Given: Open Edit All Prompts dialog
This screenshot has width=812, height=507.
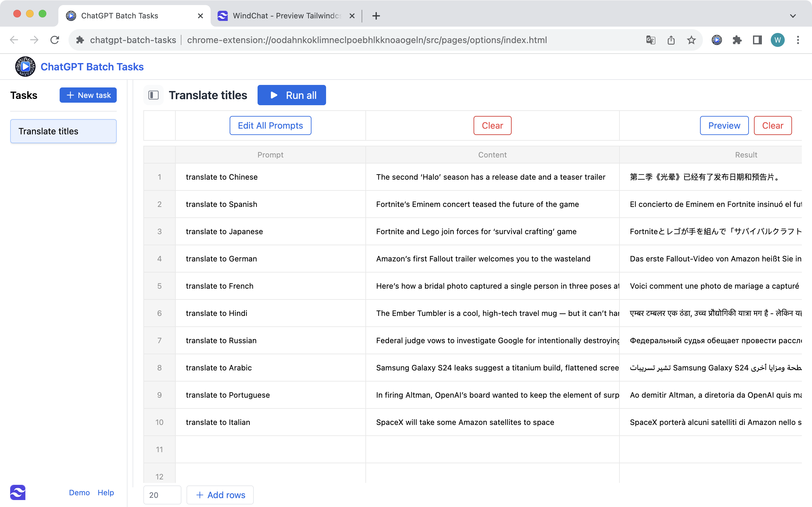Looking at the screenshot, I should (270, 125).
